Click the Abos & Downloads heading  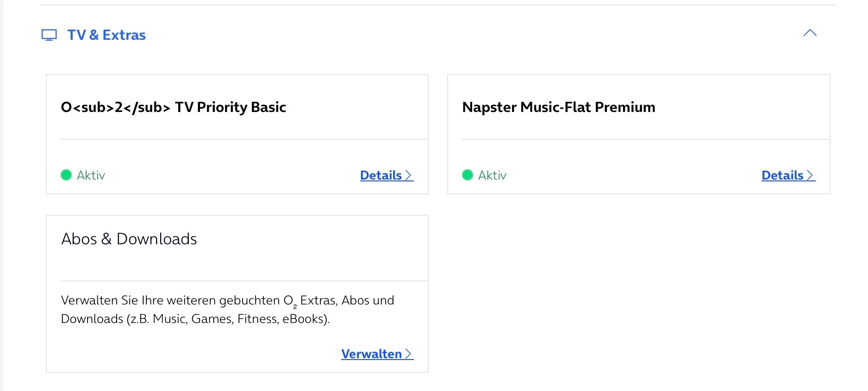[129, 239]
